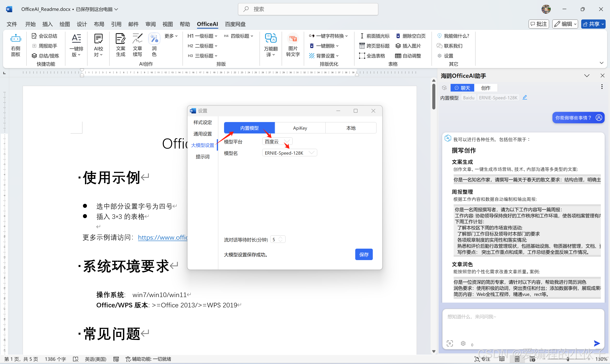Click the 润色 icon in AI创作 group
610x364 pixels.
point(154,45)
